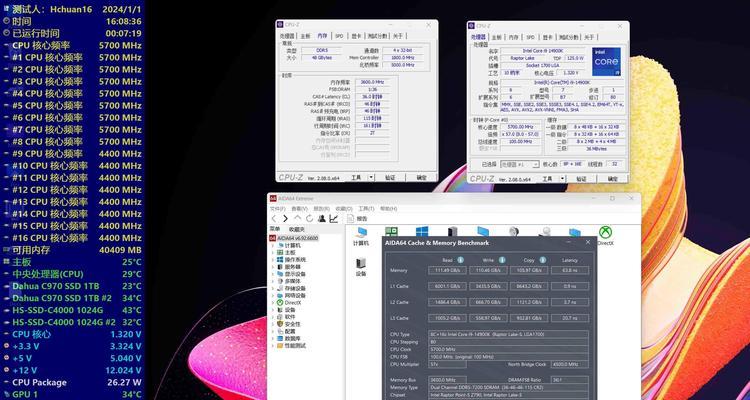
Task: Click the left CPU-Z window title icon
Action: (x=281, y=25)
